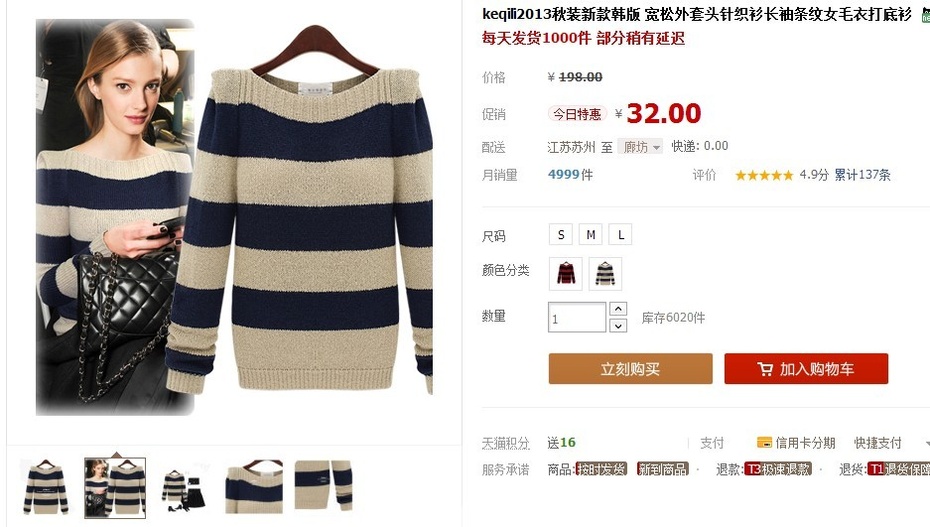Choose the red striped sweater color swatch
This screenshot has height=527, width=930.
(566, 274)
